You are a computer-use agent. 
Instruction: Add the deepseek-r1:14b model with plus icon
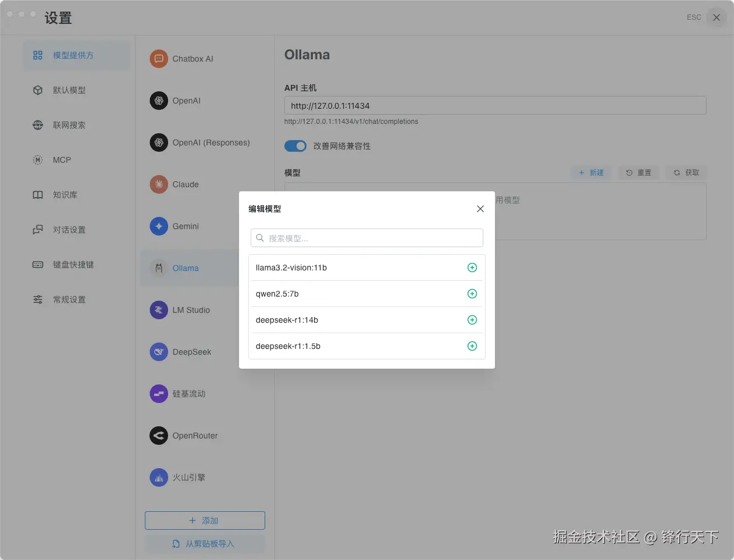pyautogui.click(x=472, y=320)
